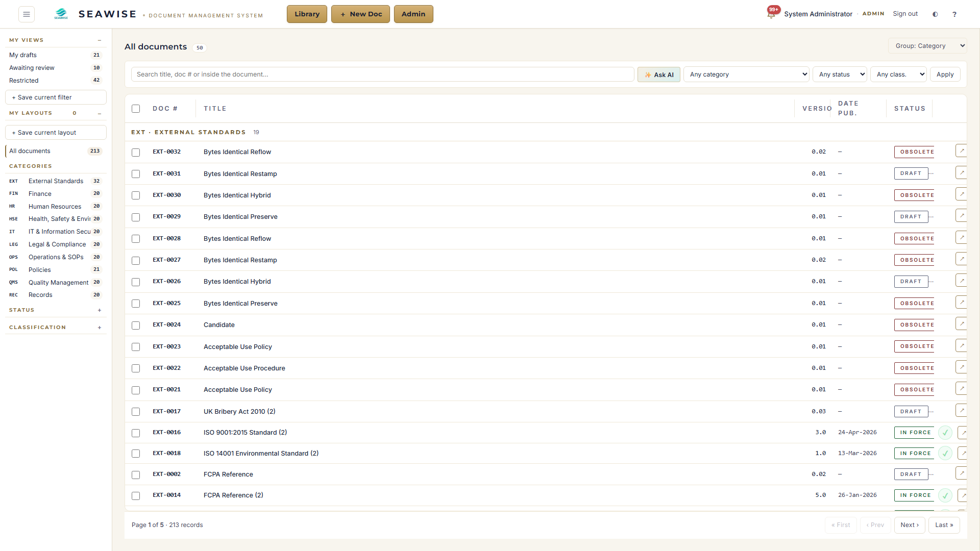
Task: Open document EXT-0023 via arrow icon
Action: coord(962,346)
